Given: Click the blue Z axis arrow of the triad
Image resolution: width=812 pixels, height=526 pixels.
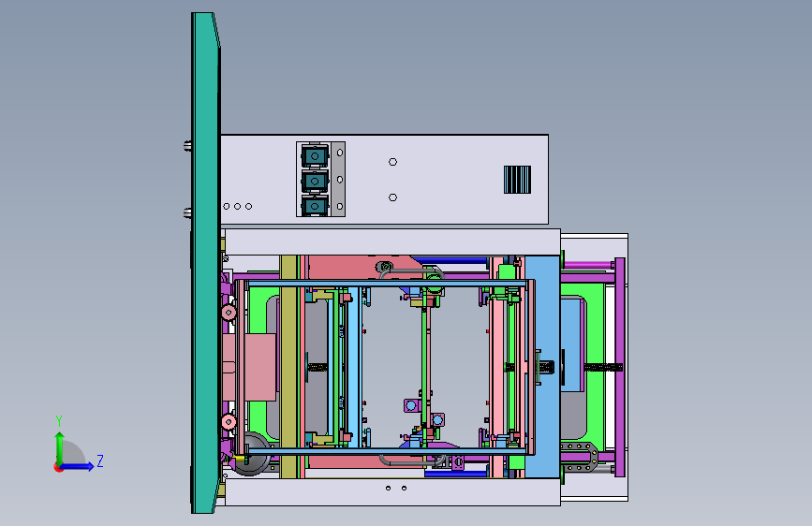Looking at the screenshot, I should [x=78, y=466].
